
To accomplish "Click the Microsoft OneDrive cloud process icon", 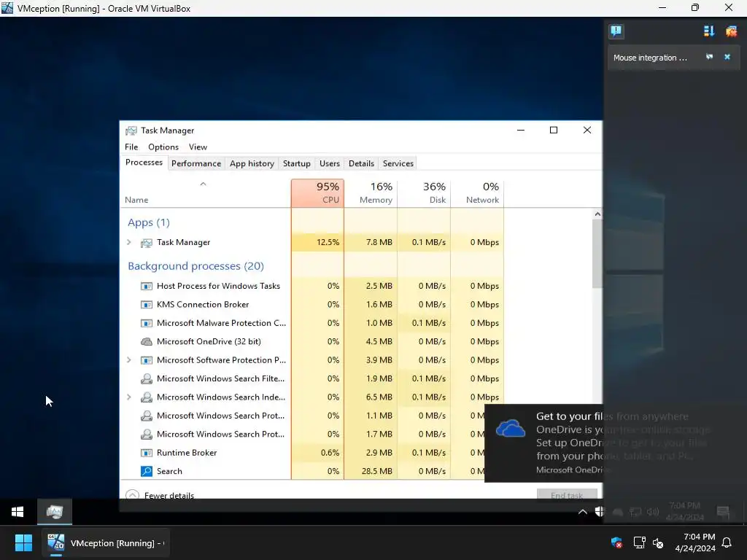I will (x=146, y=342).
